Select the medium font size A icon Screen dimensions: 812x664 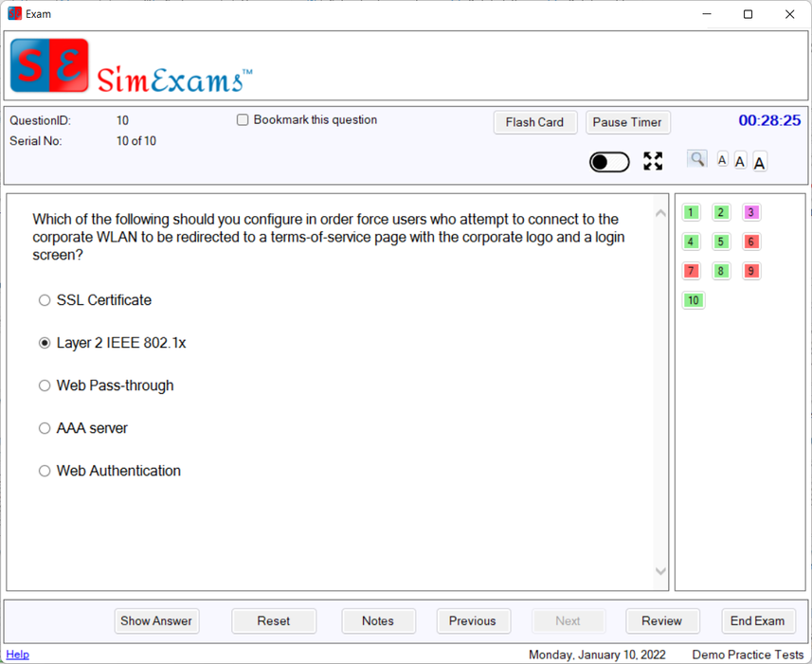[x=740, y=161]
